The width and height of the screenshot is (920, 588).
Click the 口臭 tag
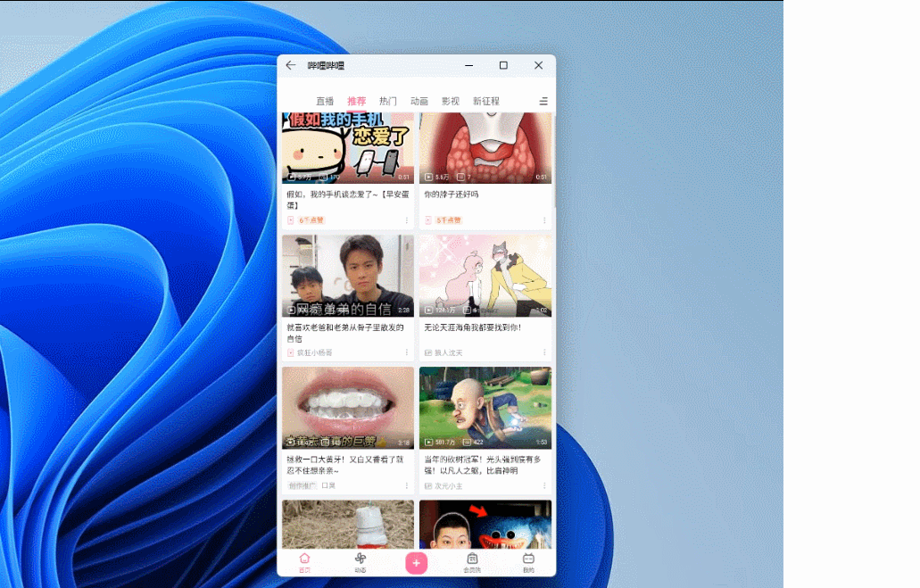[328, 486]
